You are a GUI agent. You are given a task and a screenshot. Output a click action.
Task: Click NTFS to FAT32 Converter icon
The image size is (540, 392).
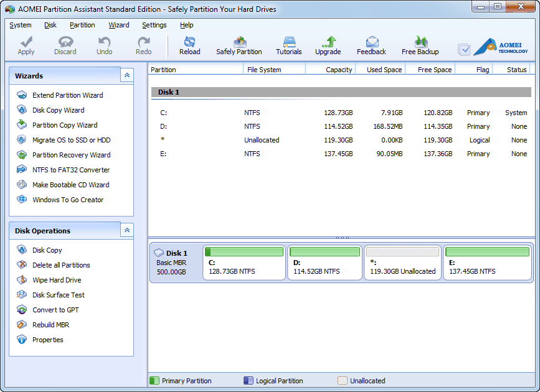click(22, 169)
